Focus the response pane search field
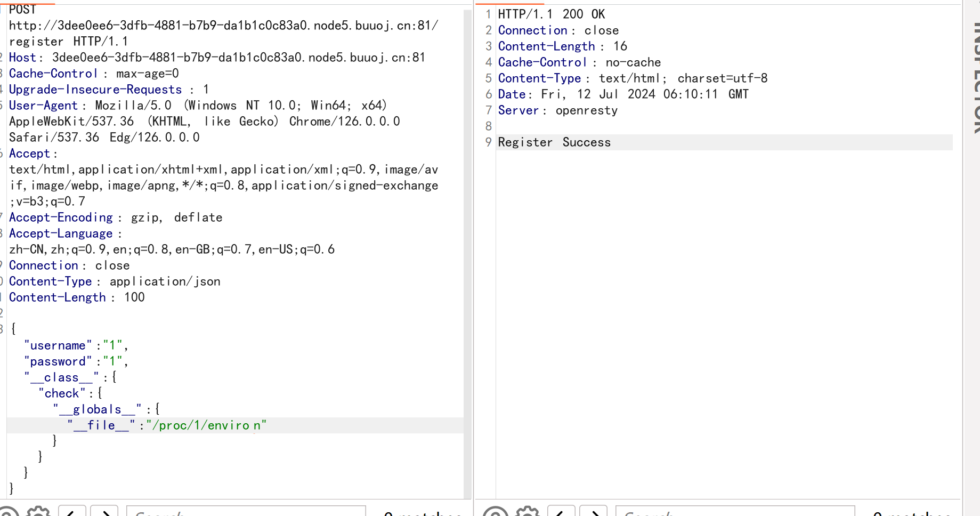This screenshot has width=980, height=516. point(735,512)
